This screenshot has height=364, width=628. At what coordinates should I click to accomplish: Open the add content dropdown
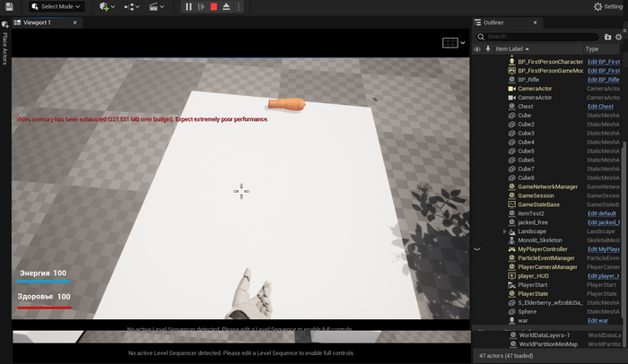pyautogui.click(x=107, y=6)
